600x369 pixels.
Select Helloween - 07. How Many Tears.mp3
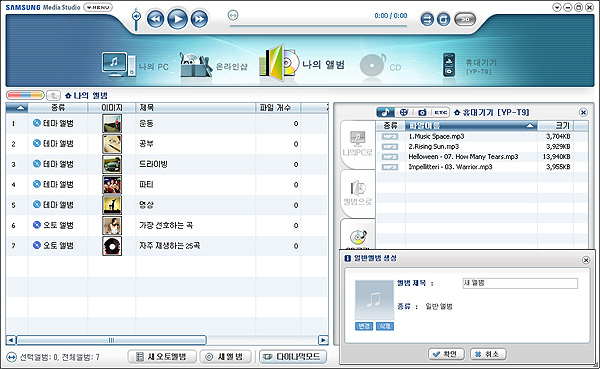(463, 157)
